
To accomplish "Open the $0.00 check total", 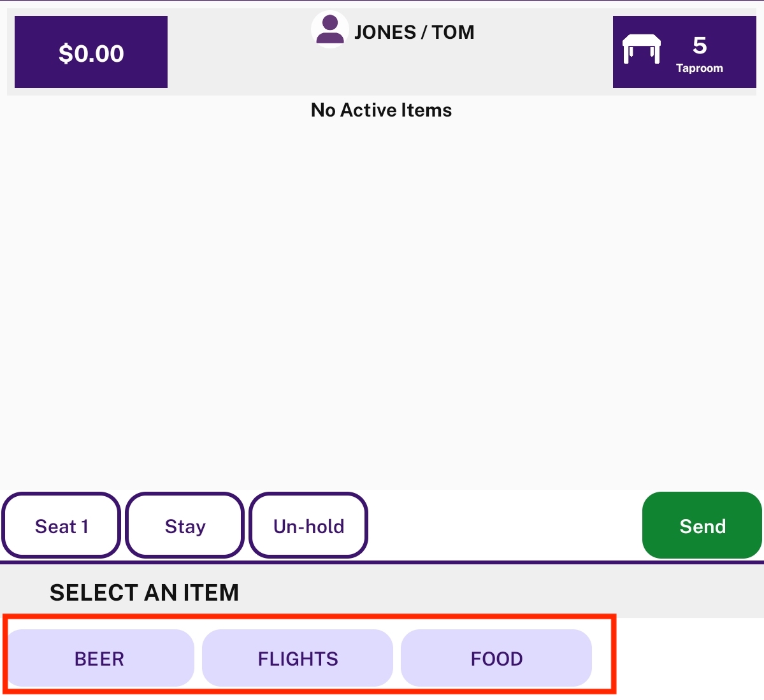I will [91, 52].
